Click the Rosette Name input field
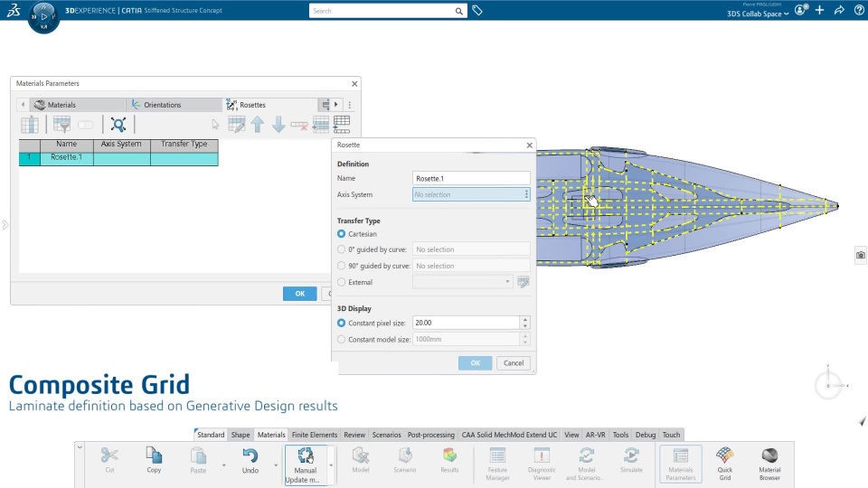Viewport: 868px width, 488px height. point(471,178)
